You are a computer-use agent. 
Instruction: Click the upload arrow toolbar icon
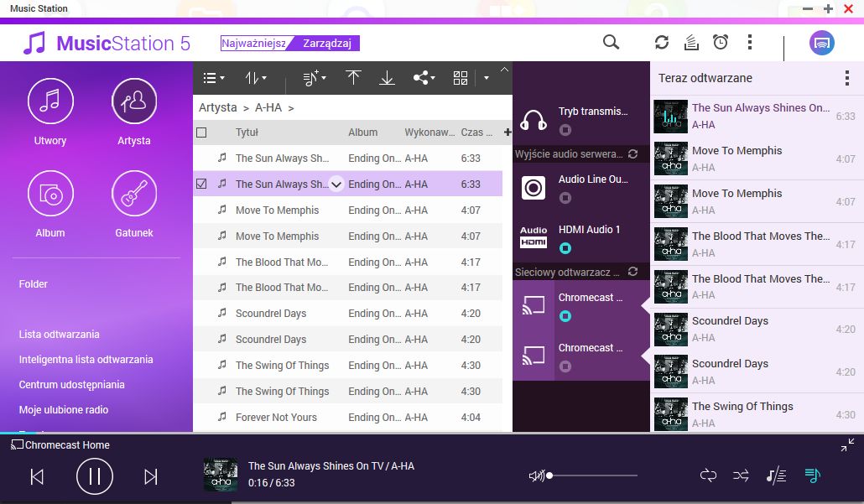[353, 78]
